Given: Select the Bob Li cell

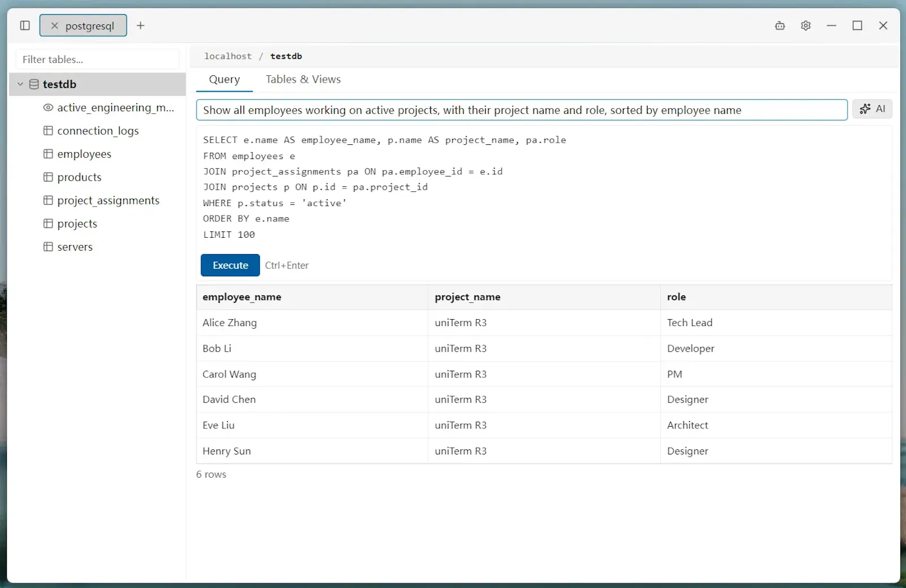Looking at the screenshot, I should [312, 349].
